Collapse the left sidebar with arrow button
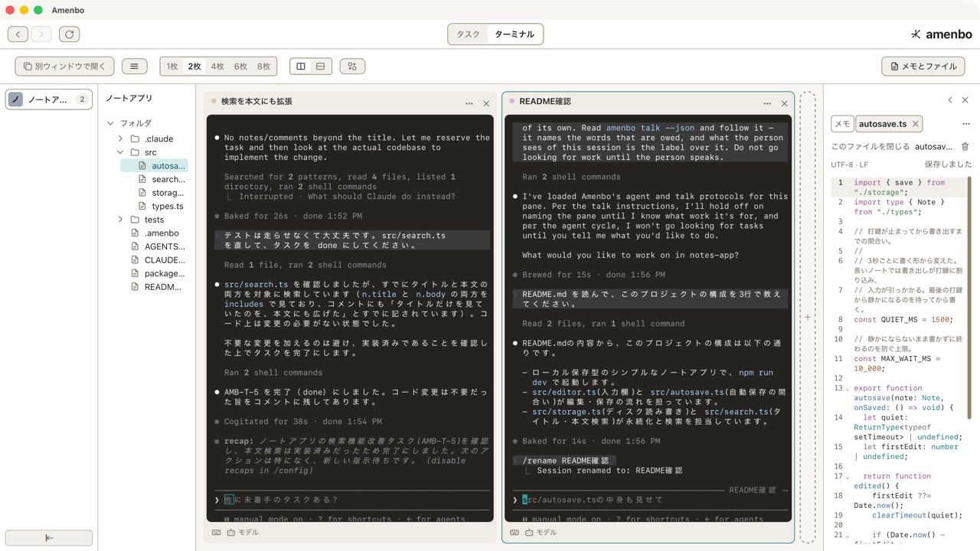 [x=49, y=538]
